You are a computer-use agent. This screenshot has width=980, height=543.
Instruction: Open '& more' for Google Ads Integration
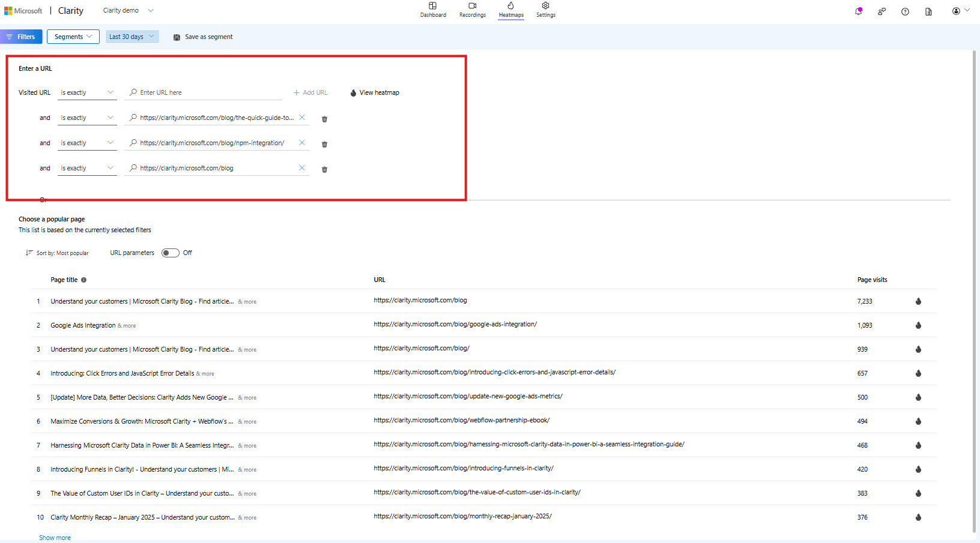(x=127, y=326)
